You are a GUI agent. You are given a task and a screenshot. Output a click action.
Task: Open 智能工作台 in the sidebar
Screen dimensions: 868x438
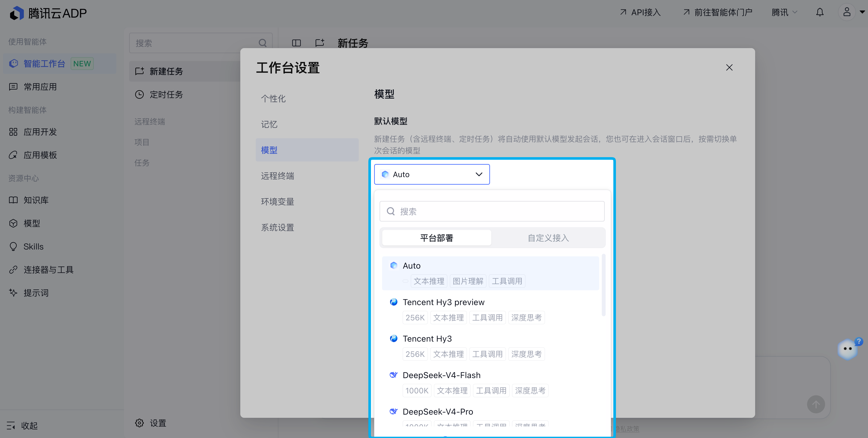pyautogui.click(x=60, y=63)
